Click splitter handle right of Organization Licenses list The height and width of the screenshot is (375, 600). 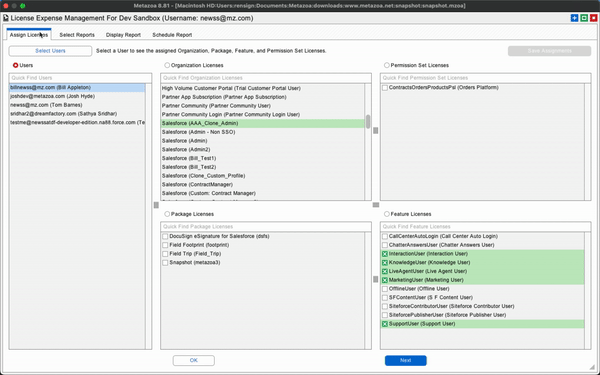[x=376, y=130]
